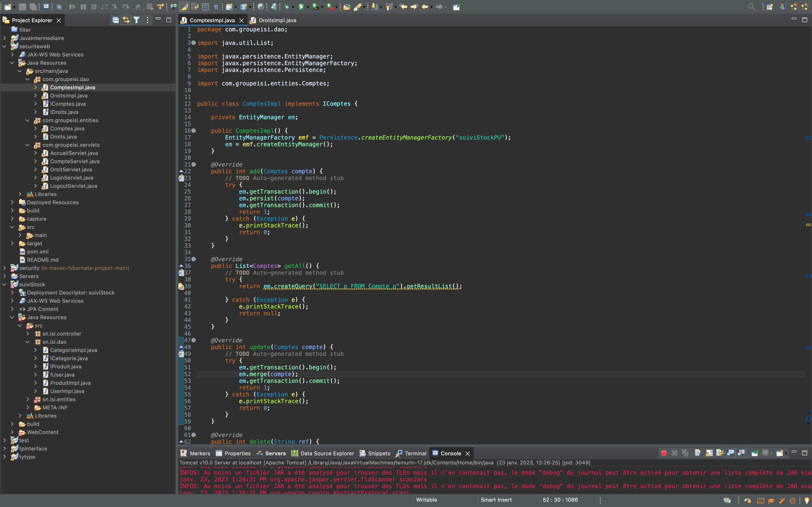This screenshot has height=507, width=812.
Task: Click the green Run button in toolbar
Action: click(301, 7)
